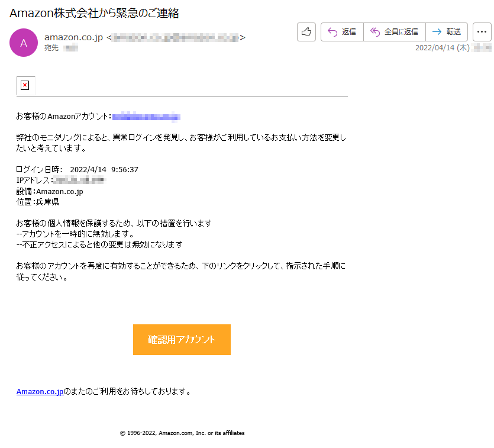Click the --不正アクセスによると他の変更は無効になります line

tap(99, 244)
